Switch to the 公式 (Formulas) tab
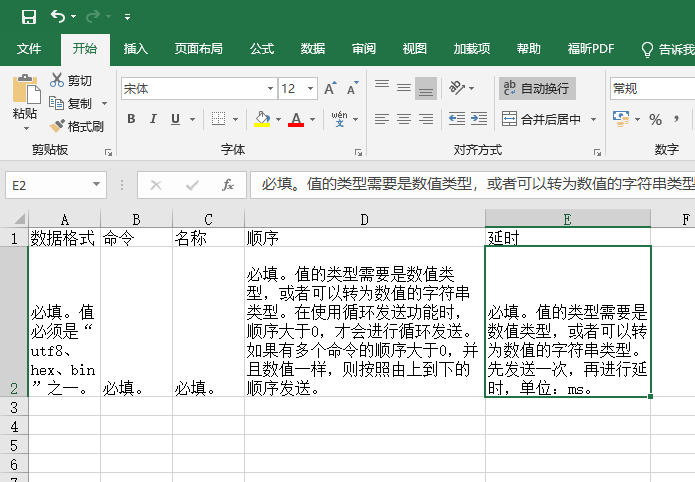The height and width of the screenshot is (482, 695). (x=262, y=49)
